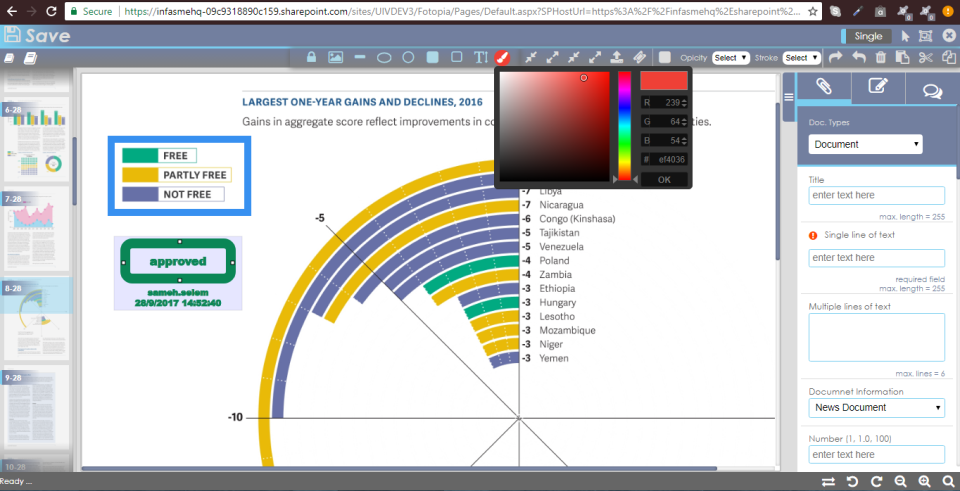
Task: Click the Save text button
Action: [48, 36]
